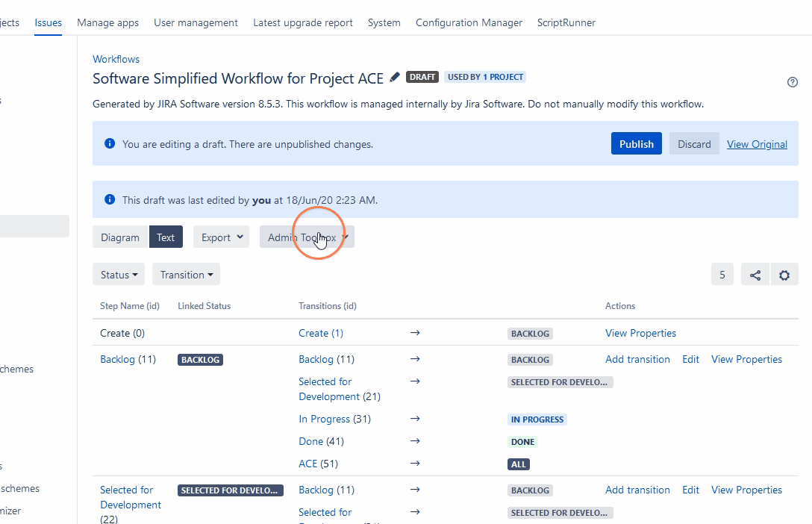This screenshot has width=812, height=524.
Task: Click the info icon in draft banner
Action: (x=110, y=143)
